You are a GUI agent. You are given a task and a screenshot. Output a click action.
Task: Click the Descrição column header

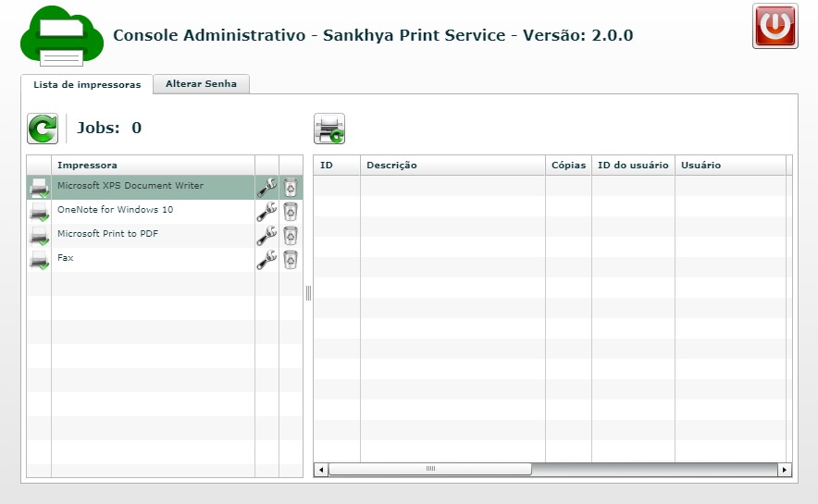pyautogui.click(x=452, y=165)
